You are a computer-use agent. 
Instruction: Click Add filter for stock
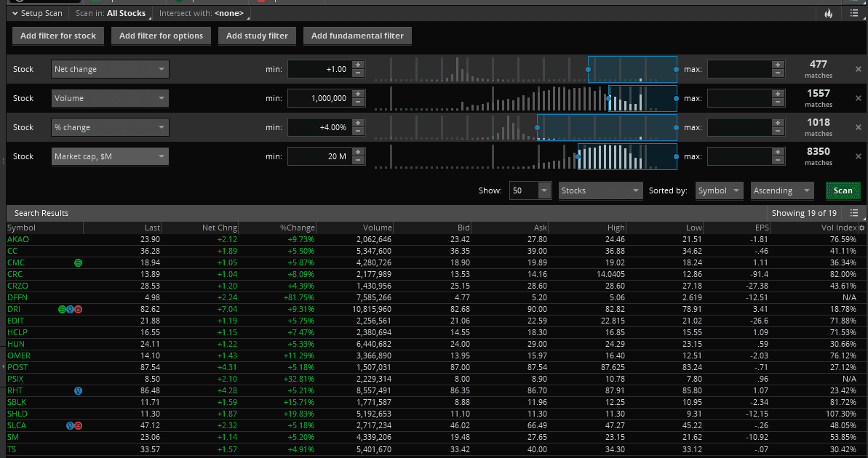58,36
